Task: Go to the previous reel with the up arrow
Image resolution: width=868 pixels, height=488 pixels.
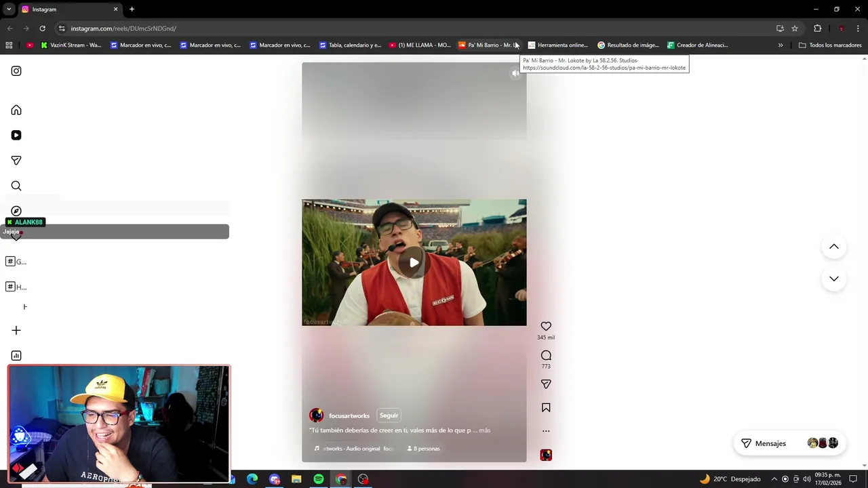Action: tap(834, 247)
